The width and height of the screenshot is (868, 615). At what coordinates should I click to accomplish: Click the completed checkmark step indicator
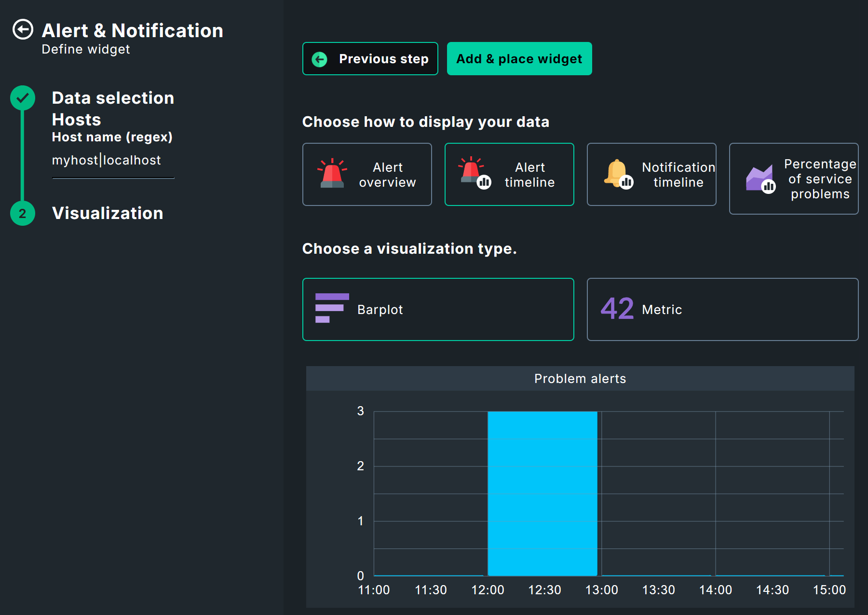[x=22, y=98]
